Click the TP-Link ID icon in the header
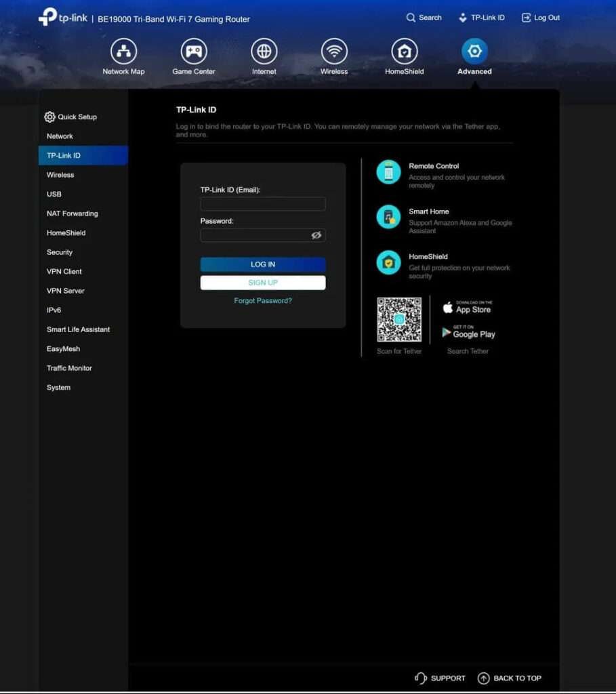 coord(463,18)
